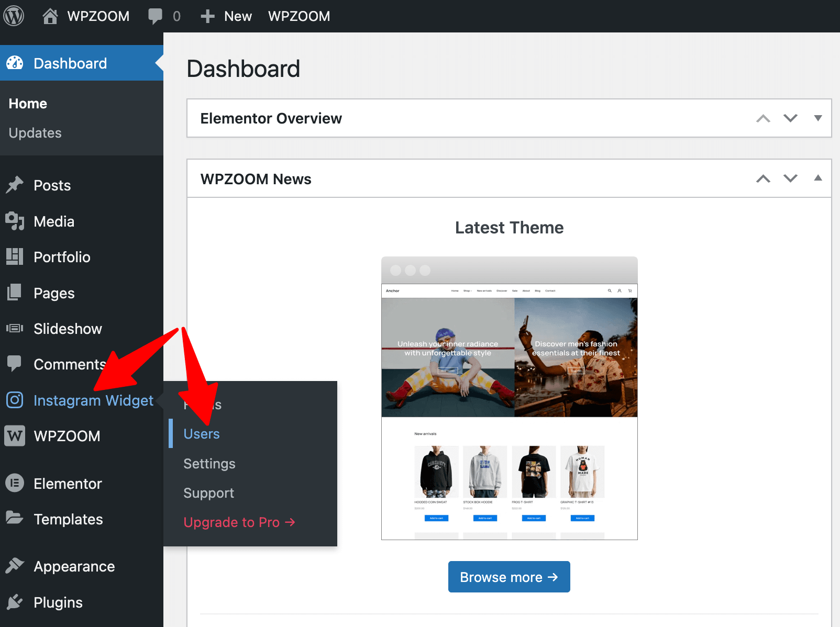Click the Appearance paintbrush icon
This screenshot has height=627, width=840.
click(15, 566)
